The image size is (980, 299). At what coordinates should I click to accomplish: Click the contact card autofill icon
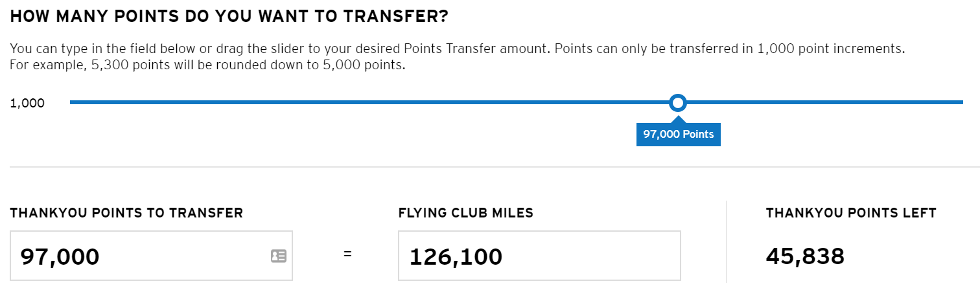pos(278,256)
